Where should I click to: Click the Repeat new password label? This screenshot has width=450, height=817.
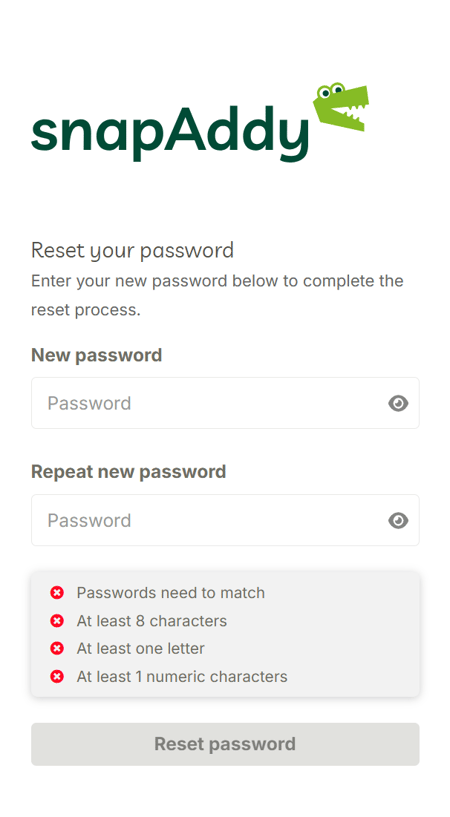(129, 472)
